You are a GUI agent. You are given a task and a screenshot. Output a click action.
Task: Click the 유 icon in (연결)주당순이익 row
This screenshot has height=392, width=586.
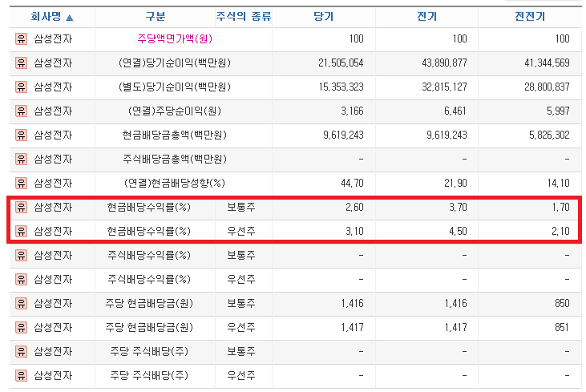pyautogui.click(x=21, y=111)
